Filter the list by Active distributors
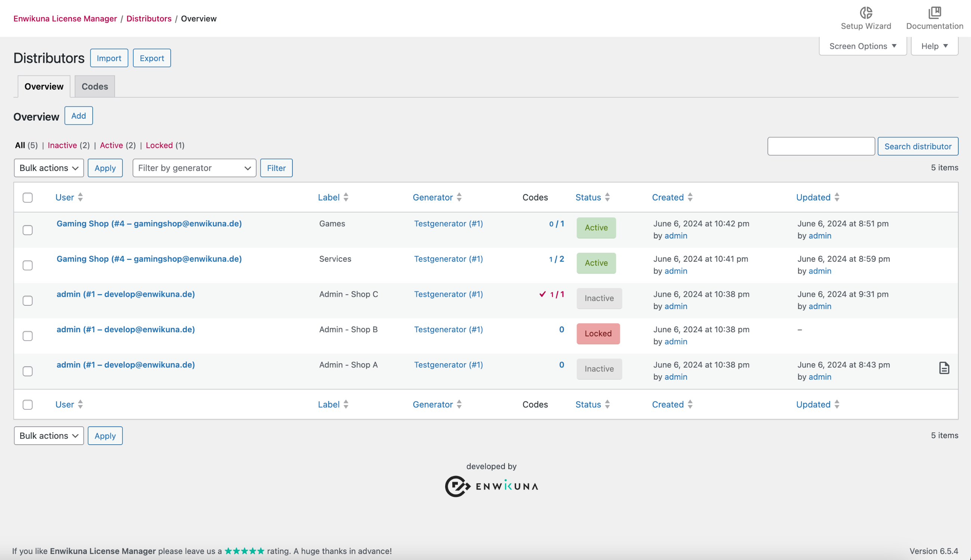The width and height of the screenshot is (971, 560). [x=111, y=145]
